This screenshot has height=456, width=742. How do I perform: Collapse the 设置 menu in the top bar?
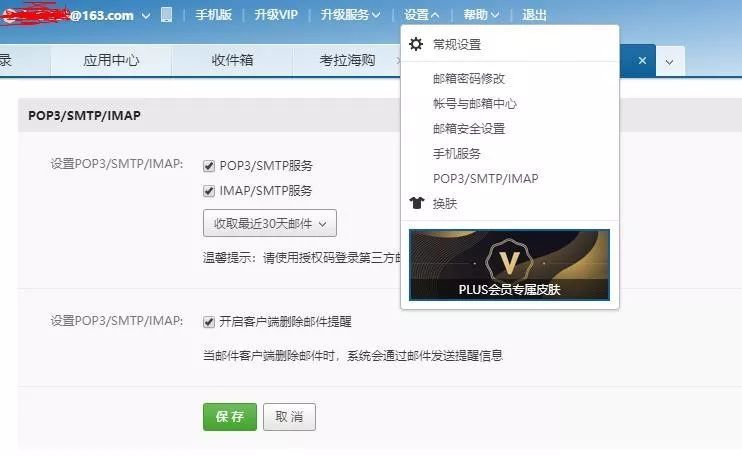click(x=422, y=15)
